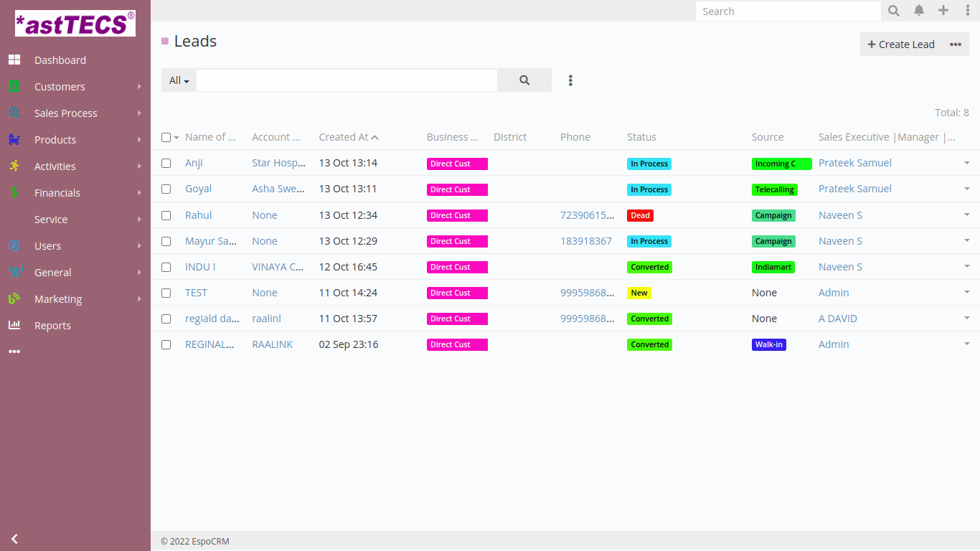
Task: Collapse the sidebar with the left arrow
Action: click(x=14, y=539)
